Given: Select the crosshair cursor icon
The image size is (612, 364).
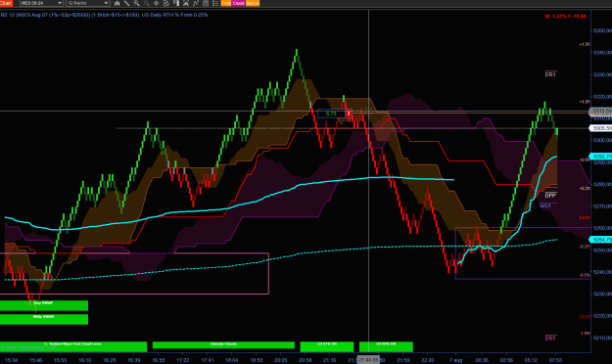Looking at the screenshot, I should (156, 3).
